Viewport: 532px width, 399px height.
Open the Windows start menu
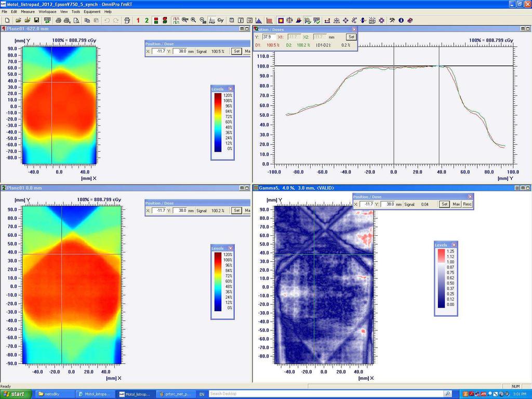click(x=16, y=394)
